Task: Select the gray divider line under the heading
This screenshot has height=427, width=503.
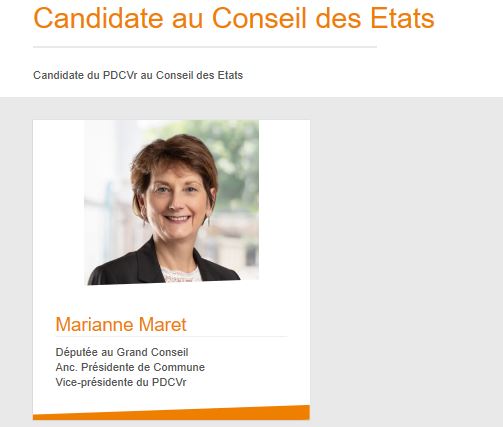Action: pos(205,47)
